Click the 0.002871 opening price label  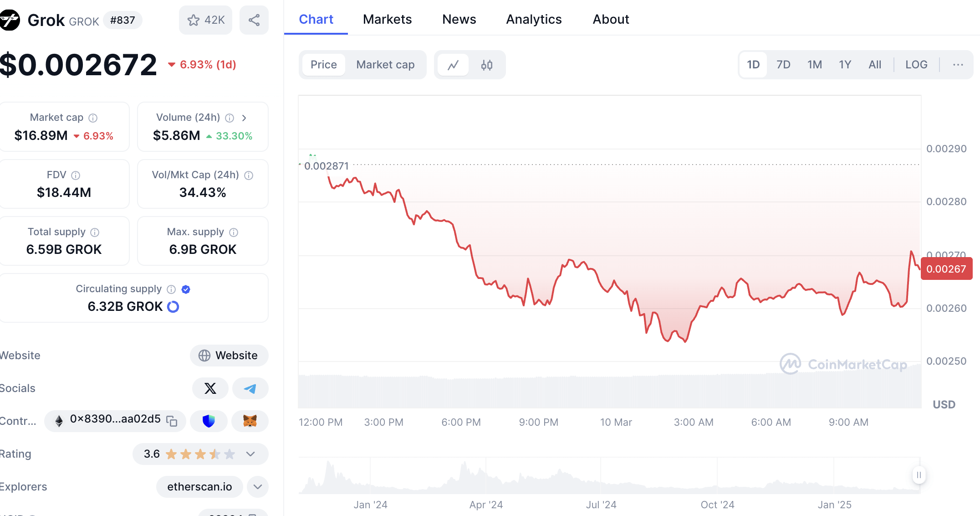[x=327, y=166]
